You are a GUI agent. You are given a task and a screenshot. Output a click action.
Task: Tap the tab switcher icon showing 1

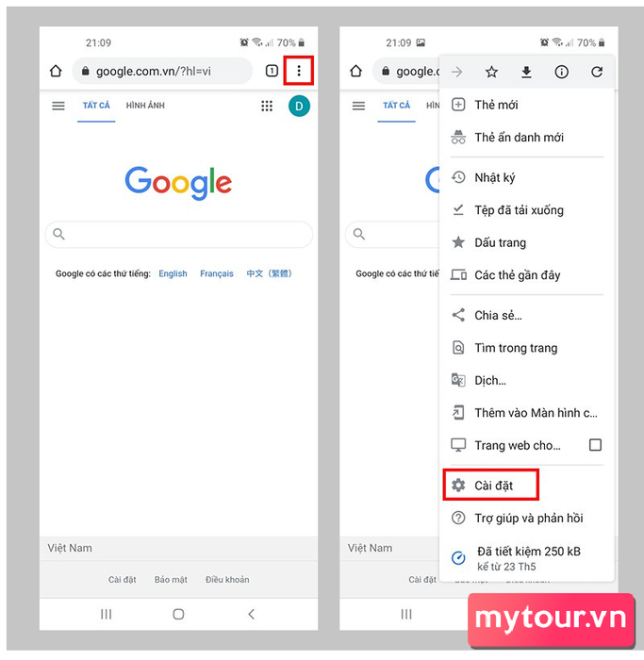coord(272,71)
